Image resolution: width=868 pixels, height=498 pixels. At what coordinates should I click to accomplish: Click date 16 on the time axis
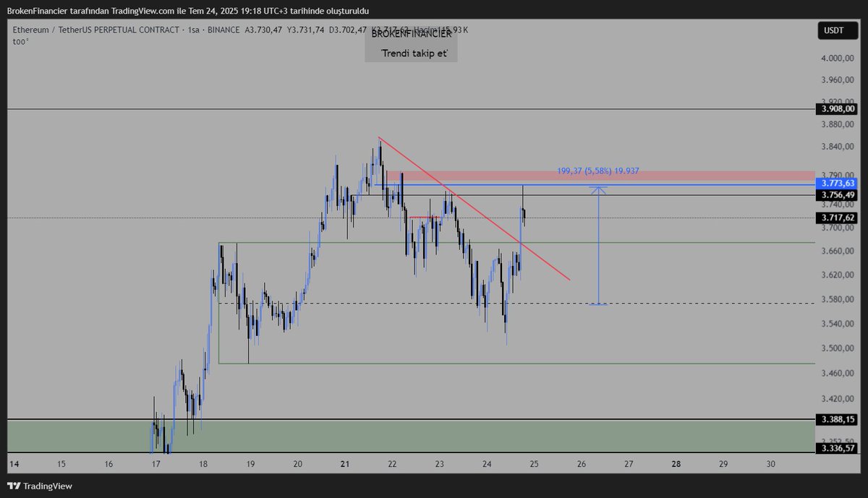click(109, 464)
